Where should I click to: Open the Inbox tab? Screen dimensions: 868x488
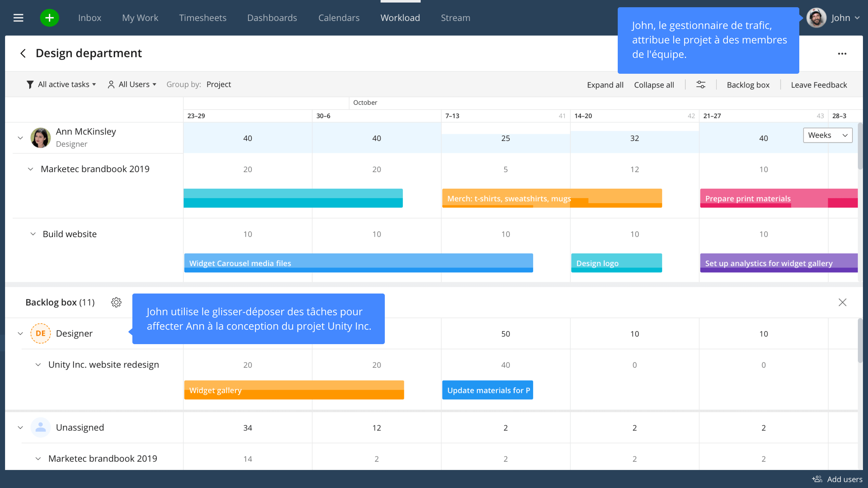point(90,18)
